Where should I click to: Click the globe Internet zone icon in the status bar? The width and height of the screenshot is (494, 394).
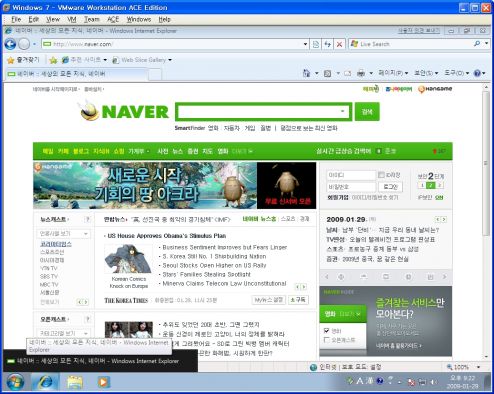tap(313, 367)
